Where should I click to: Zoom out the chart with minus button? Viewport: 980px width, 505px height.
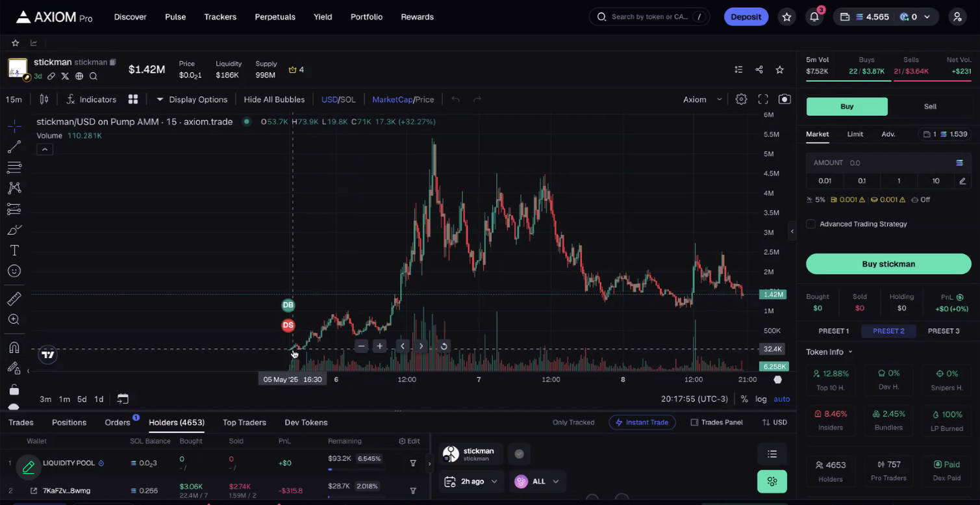pos(362,346)
